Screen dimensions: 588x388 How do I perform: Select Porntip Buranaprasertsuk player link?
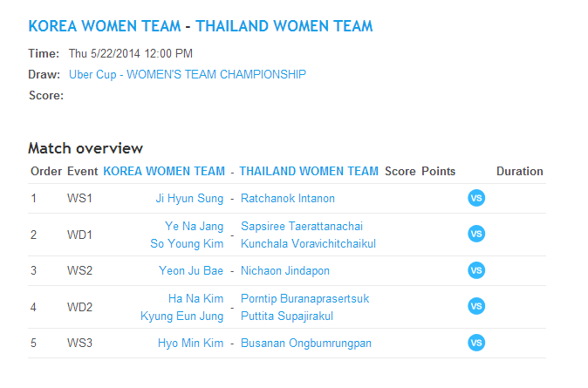(x=304, y=298)
